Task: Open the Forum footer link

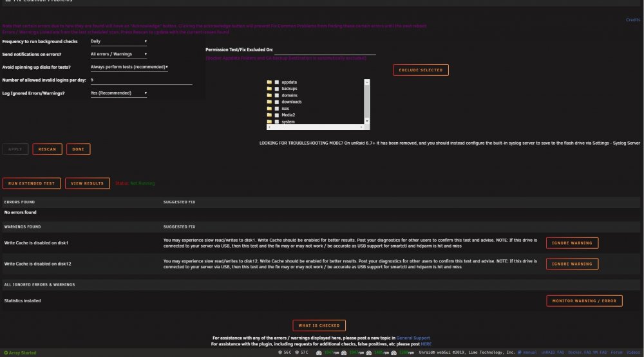Action: [616, 352]
